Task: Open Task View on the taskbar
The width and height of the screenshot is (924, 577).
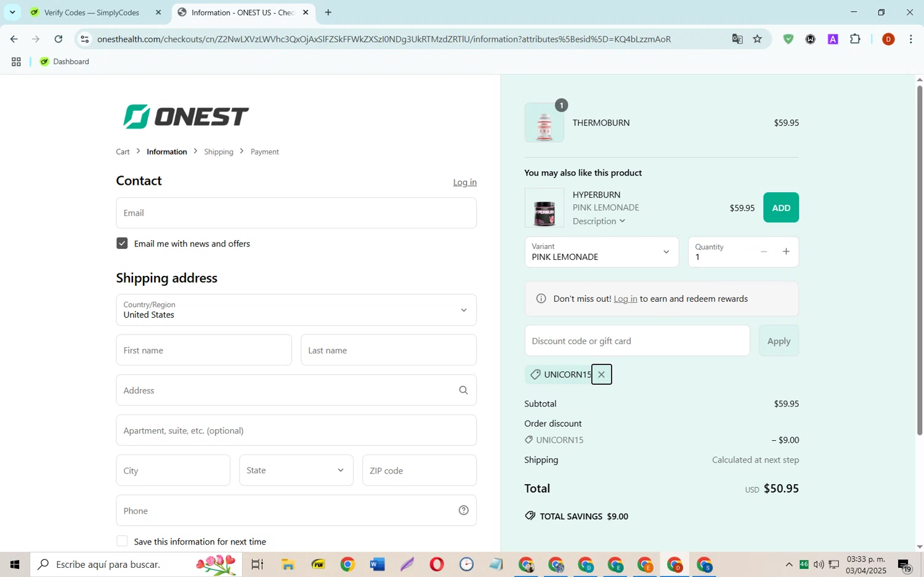Action: (257, 564)
